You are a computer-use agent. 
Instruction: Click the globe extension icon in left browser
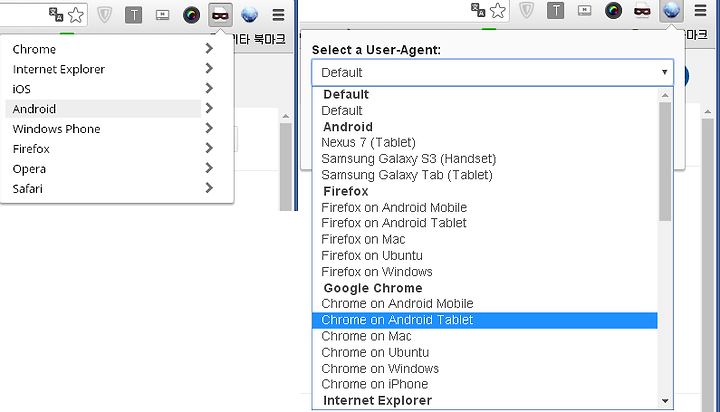(249, 15)
